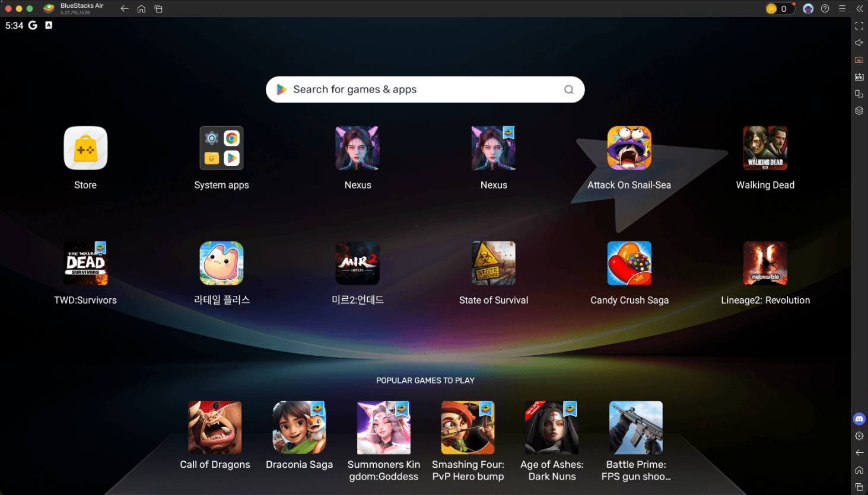Open Battle Prime: FPS gun shooter
Image resolution: width=868 pixels, height=495 pixels.
[636, 427]
